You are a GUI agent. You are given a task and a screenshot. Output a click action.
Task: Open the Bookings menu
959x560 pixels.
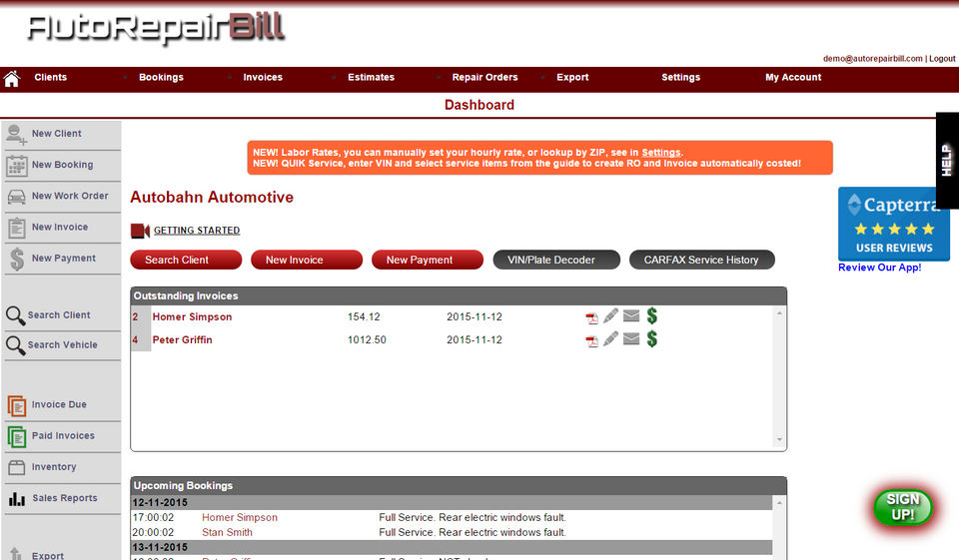pos(161,77)
